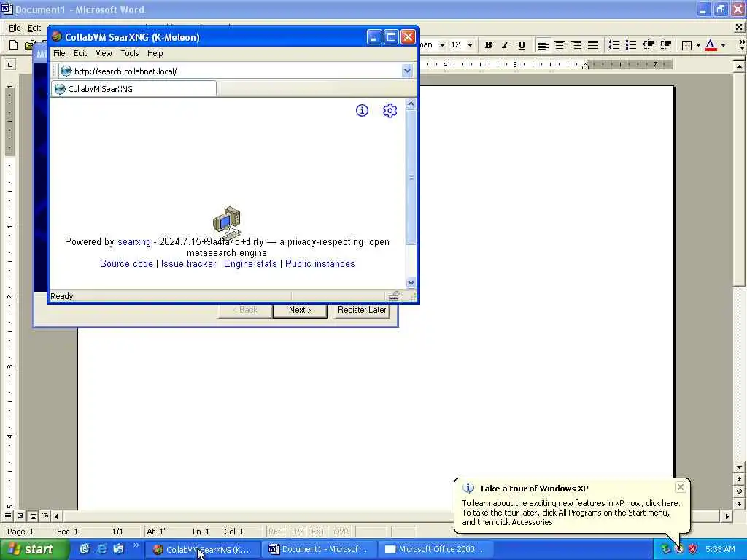Open the Public instances link

coord(320,264)
